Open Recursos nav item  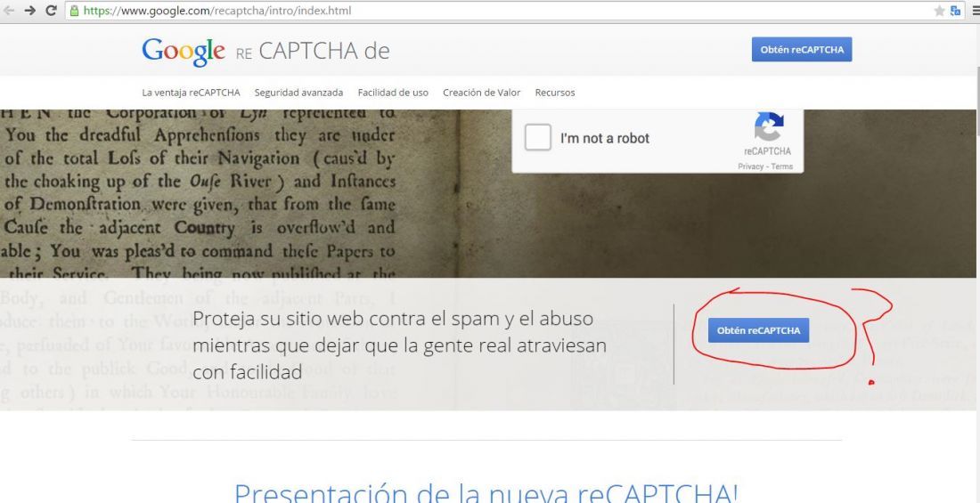555,93
